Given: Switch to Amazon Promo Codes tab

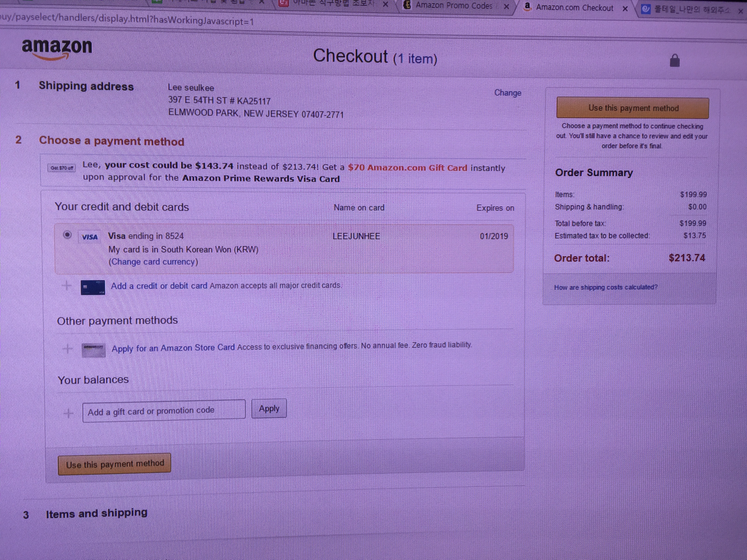Looking at the screenshot, I should [454, 6].
